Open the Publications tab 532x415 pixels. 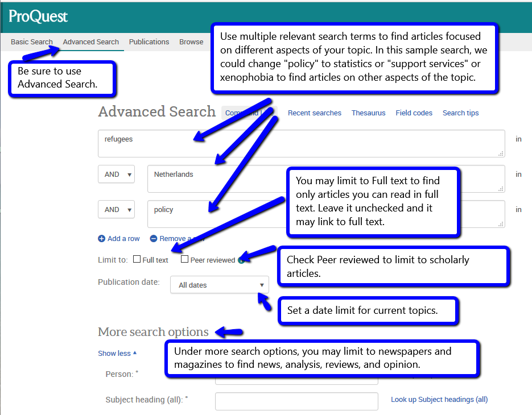tap(149, 42)
